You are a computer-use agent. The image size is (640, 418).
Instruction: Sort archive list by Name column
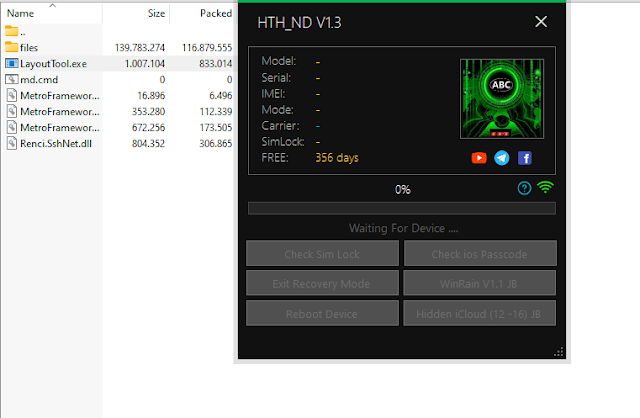pos(20,13)
